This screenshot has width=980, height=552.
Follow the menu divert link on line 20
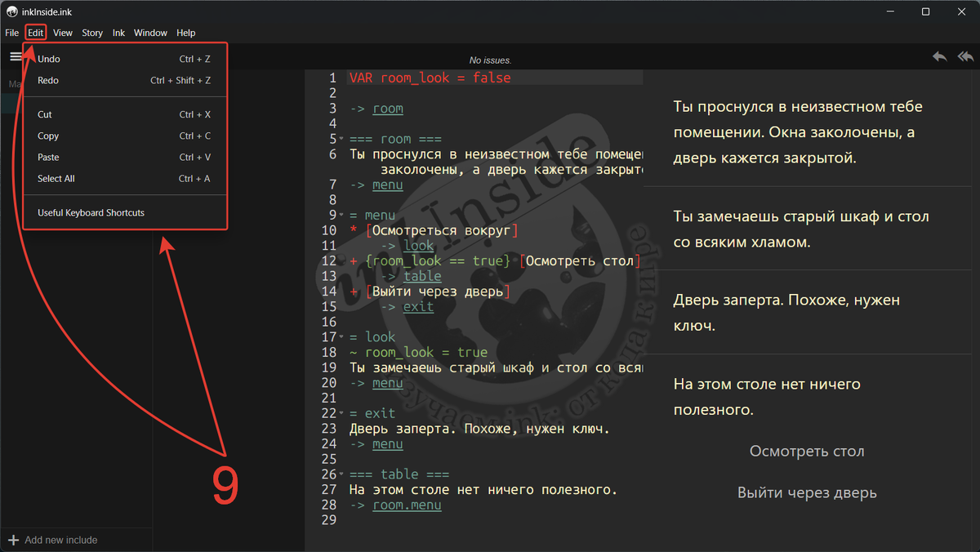pyautogui.click(x=388, y=383)
